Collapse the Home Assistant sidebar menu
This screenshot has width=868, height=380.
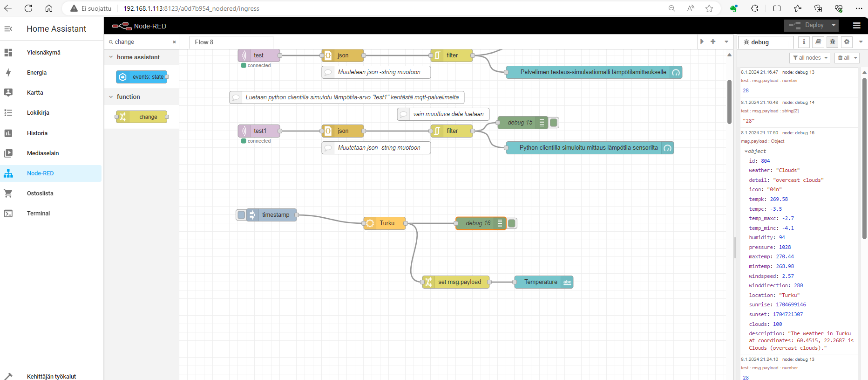[8, 29]
